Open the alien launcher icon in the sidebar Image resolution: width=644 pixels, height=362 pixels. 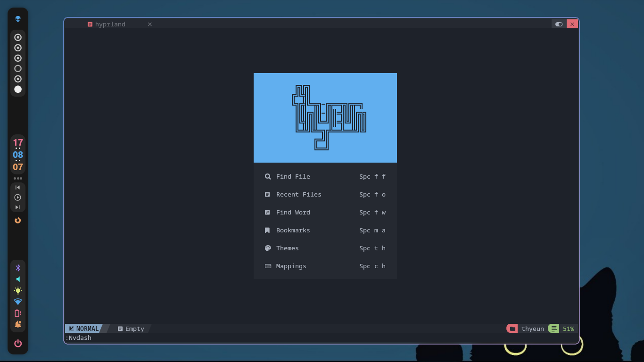coord(18,19)
